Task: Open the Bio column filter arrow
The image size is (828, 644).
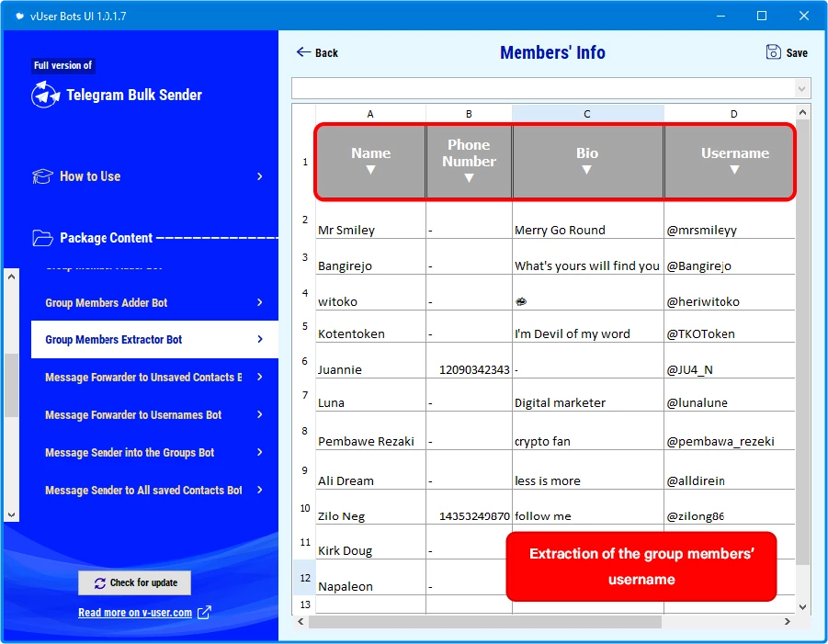Action: click(586, 170)
